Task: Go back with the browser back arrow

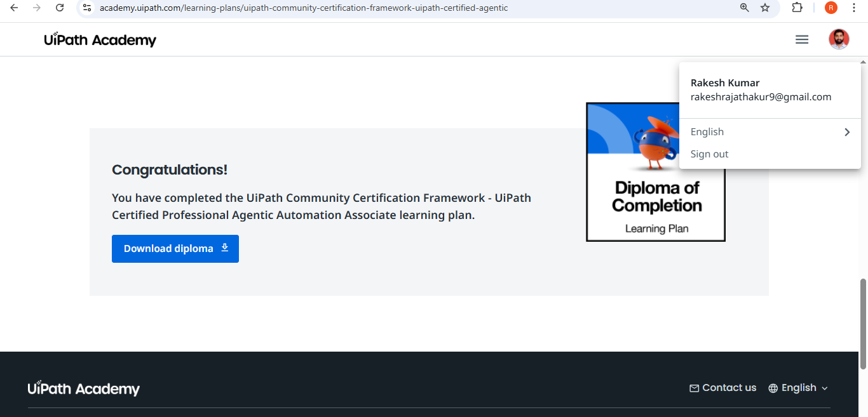Action: click(x=14, y=8)
